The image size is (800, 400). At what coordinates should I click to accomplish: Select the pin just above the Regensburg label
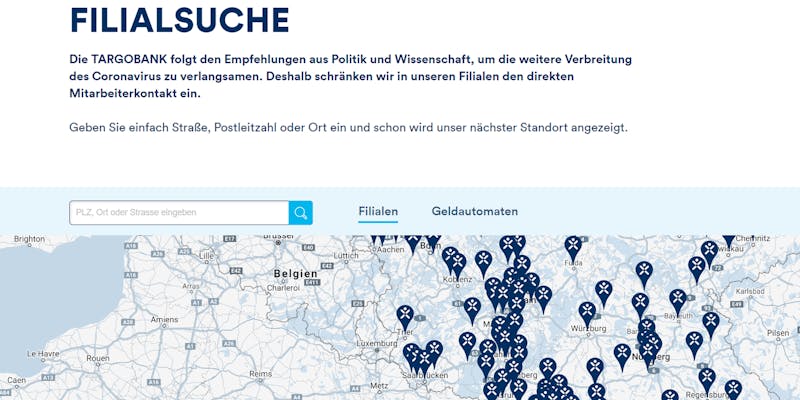(x=707, y=380)
